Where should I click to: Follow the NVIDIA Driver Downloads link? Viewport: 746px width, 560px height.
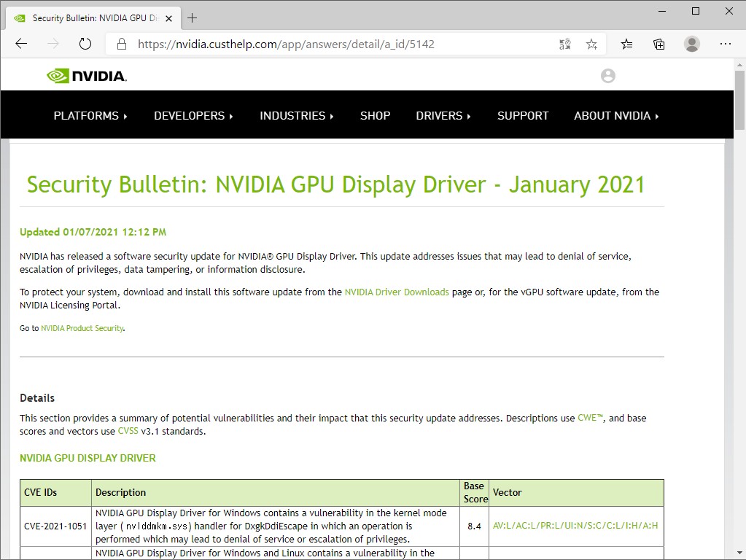397,292
